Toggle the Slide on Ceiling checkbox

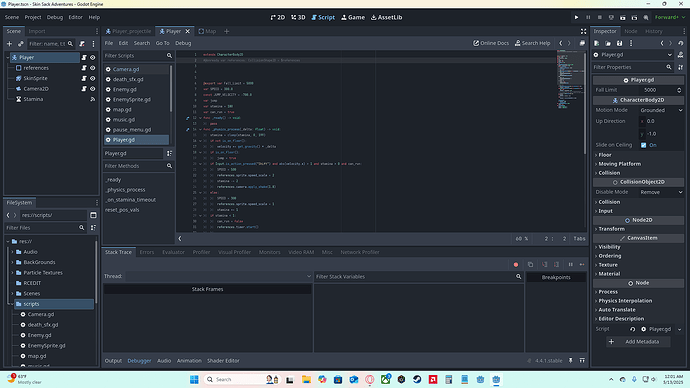point(644,145)
